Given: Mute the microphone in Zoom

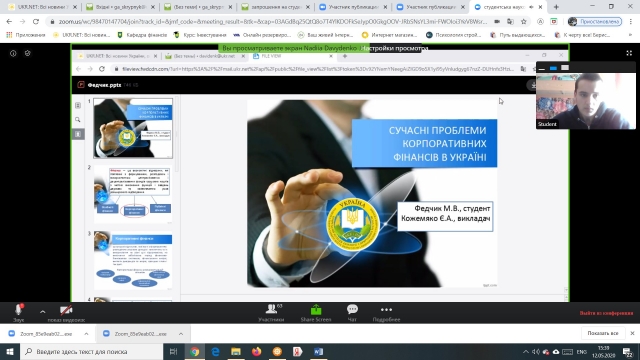Looking at the screenshot, I should tap(18, 313).
